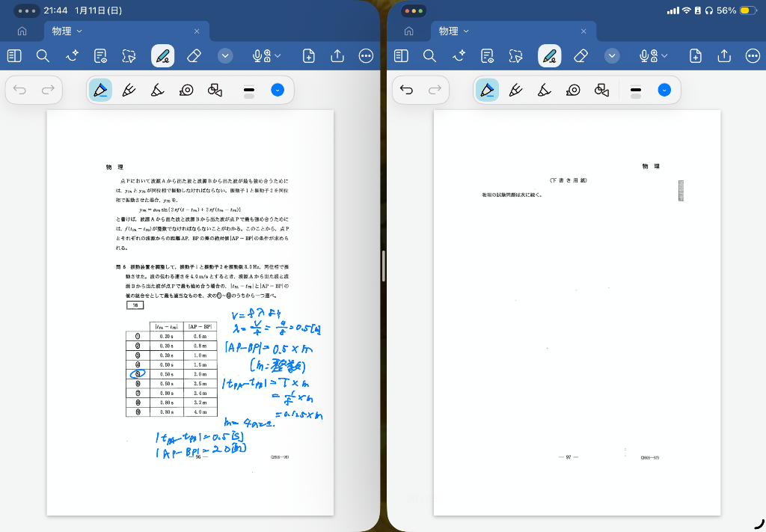
Task: Open the 物理 tab title dropdown
Action: pos(80,31)
